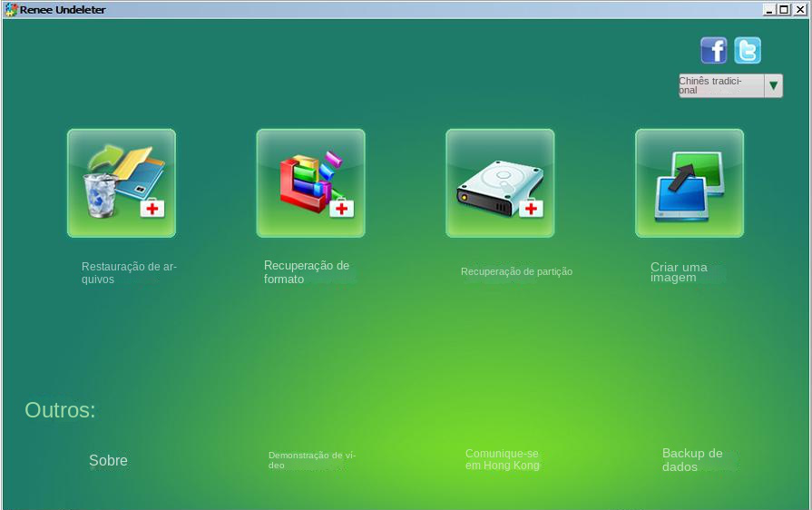Open the Backup de dados link

coord(691,460)
